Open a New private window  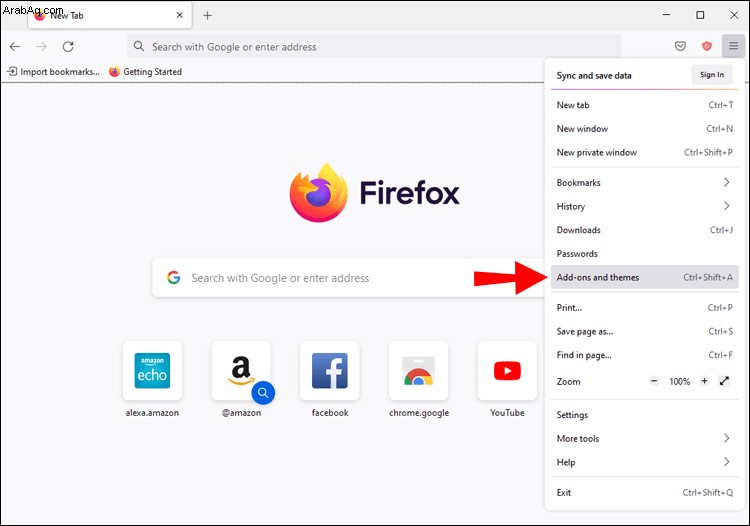645,153
